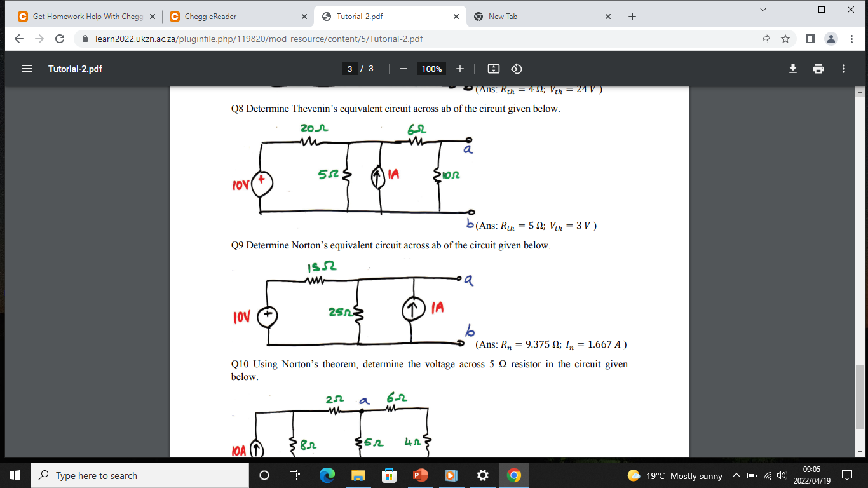Open Settings gear on the taskbar
Screen dimensions: 868x488
482,475
